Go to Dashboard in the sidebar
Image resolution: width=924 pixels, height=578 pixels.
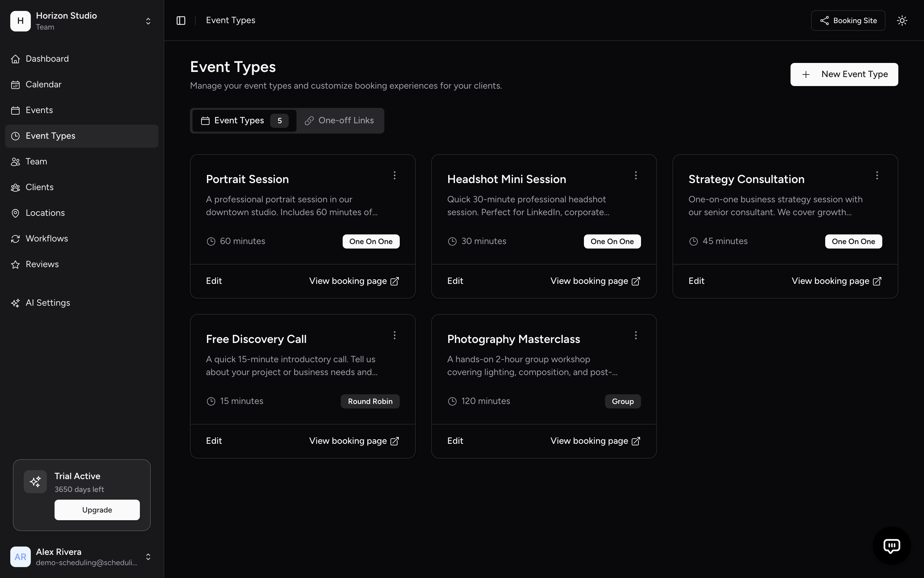(82, 59)
